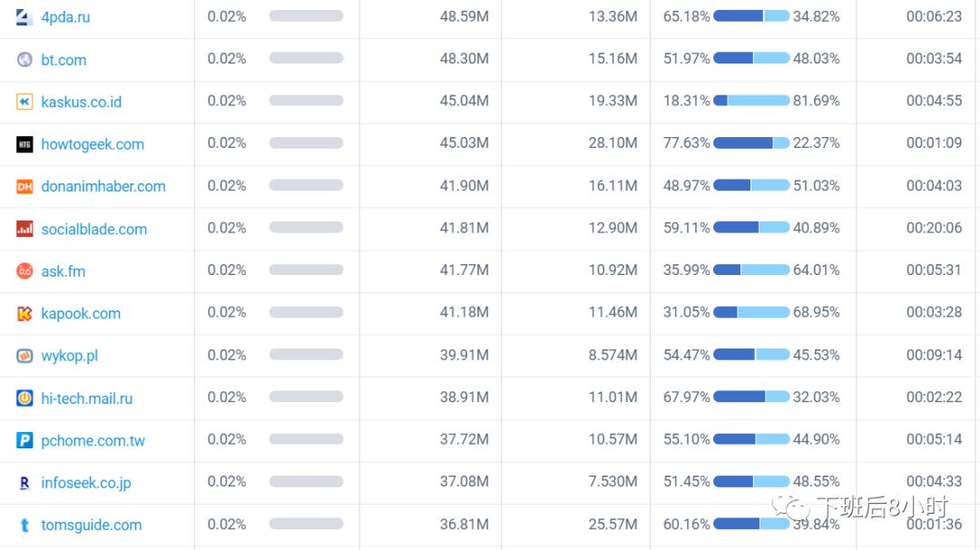Click the tomsguide.com t icon
Viewport: 980px width, 550px height.
(x=24, y=525)
